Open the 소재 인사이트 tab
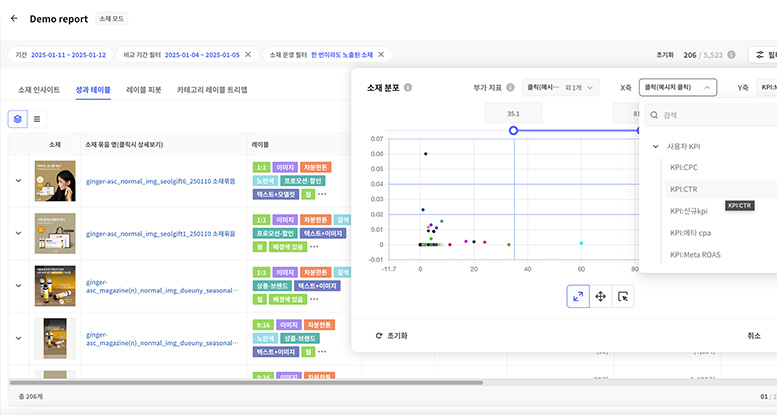 (x=39, y=90)
